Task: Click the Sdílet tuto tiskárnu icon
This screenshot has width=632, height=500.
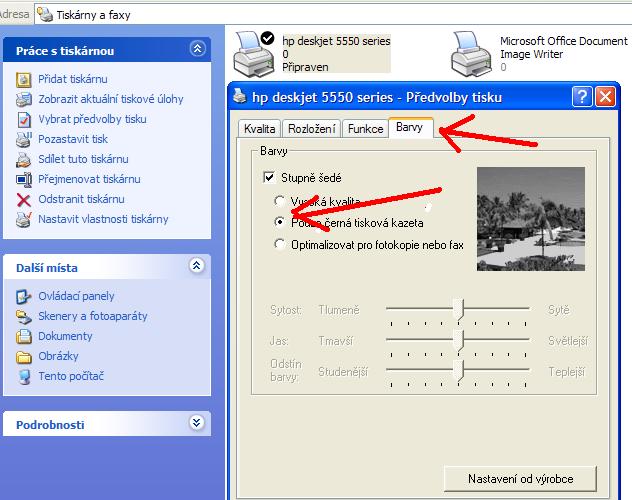Action: click(x=24, y=159)
